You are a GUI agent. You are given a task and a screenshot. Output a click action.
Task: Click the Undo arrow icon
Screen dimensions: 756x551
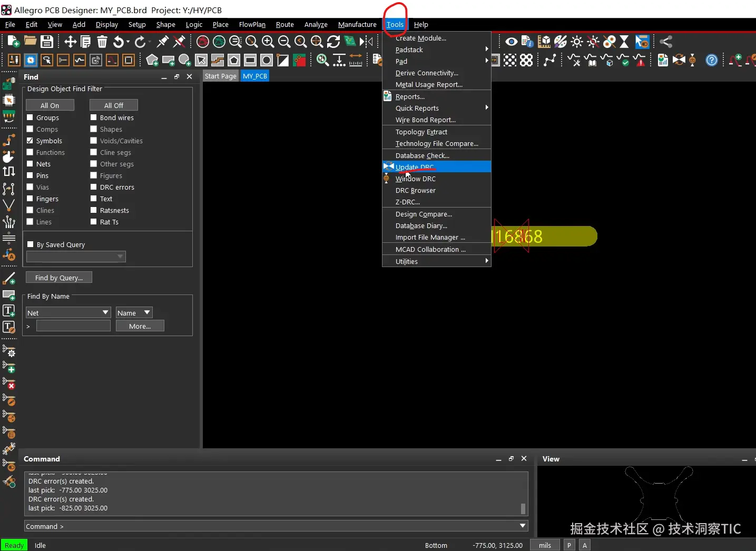point(119,42)
